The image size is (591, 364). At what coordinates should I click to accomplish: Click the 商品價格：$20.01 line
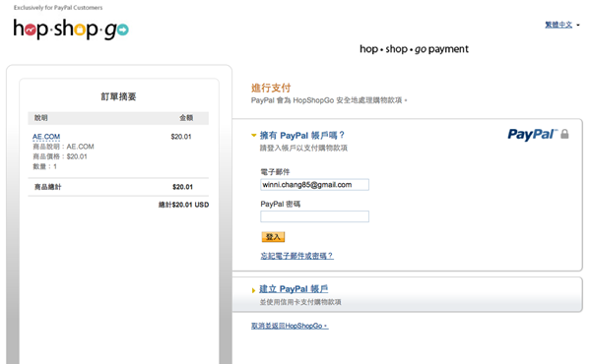coord(60,156)
